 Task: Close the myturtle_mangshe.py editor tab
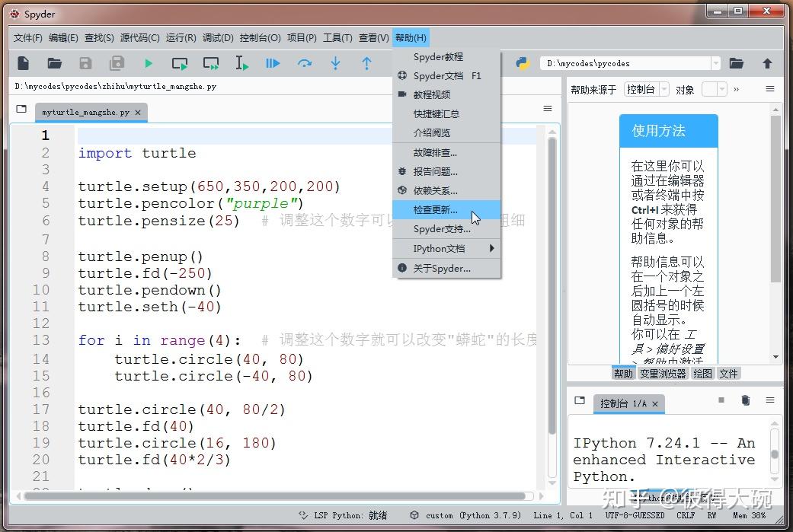pyautogui.click(x=139, y=111)
